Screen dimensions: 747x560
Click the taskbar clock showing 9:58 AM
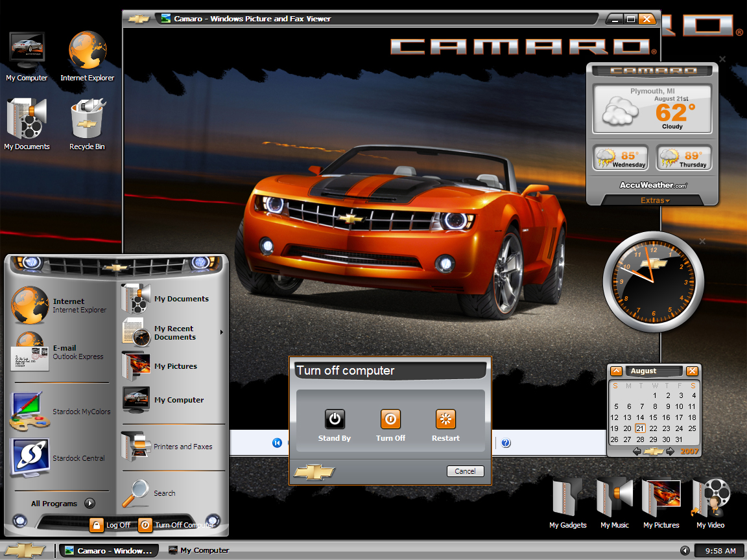tap(720, 550)
